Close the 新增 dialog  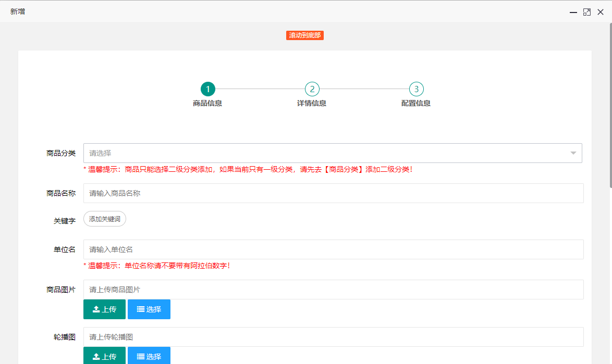pyautogui.click(x=601, y=12)
